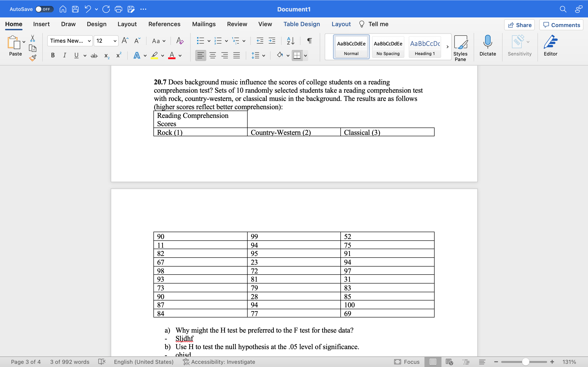Open the Styles Pane
The image size is (588, 367).
click(x=460, y=47)
